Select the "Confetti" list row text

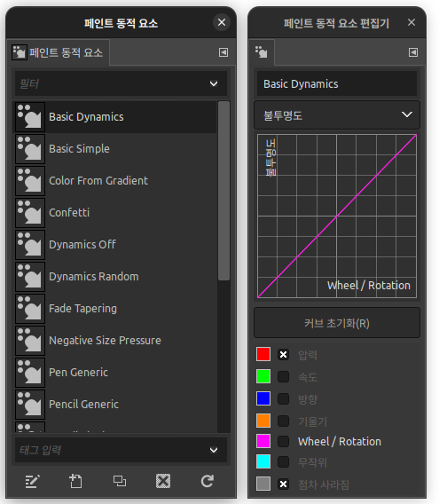69,212
